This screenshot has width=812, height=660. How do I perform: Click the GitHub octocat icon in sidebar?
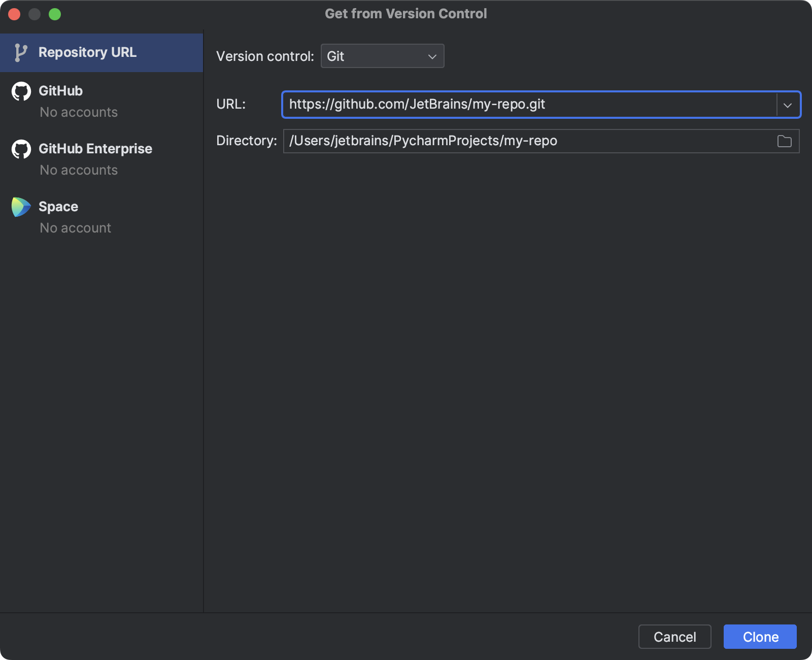[21, 91]
